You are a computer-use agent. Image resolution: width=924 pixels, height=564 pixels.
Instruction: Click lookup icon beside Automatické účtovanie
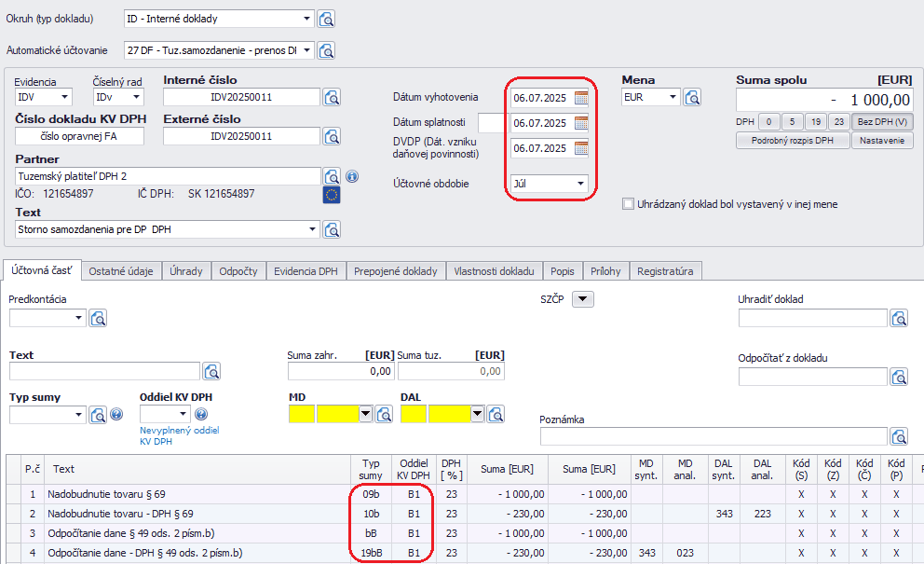point(326,50)
